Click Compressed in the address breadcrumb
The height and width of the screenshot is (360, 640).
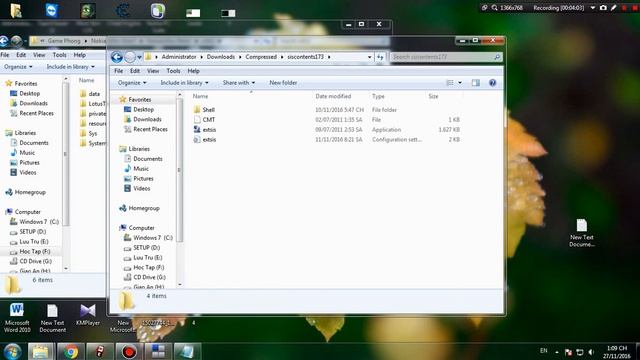tap(261, 57)
